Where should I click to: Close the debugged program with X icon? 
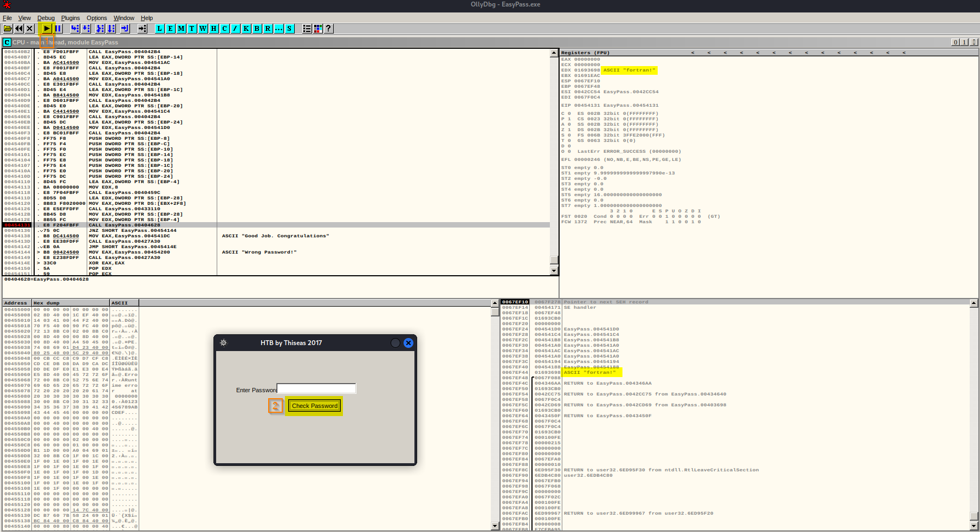pyautogui.click(x=30, y=29)
